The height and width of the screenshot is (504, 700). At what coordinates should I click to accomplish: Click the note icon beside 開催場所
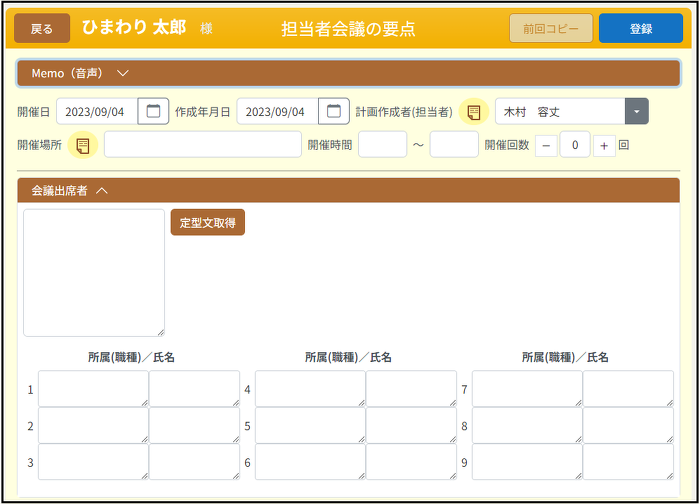(83, 145)
